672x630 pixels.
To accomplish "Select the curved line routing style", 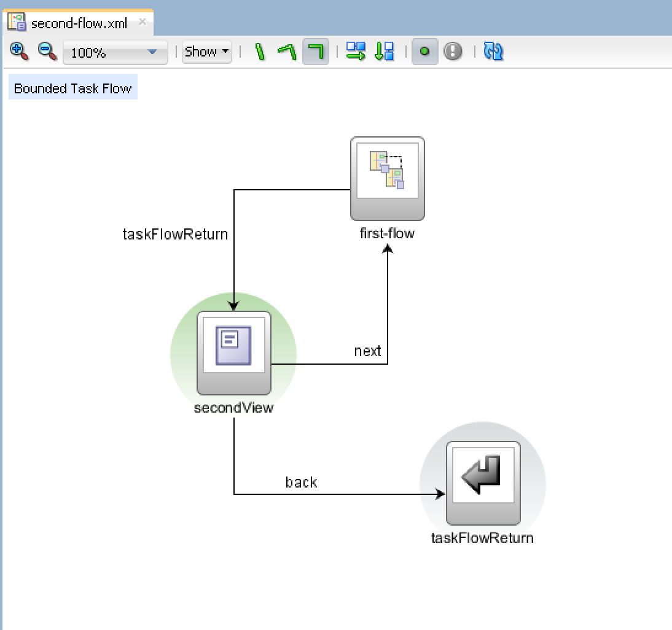I will [x=287, y=52].
